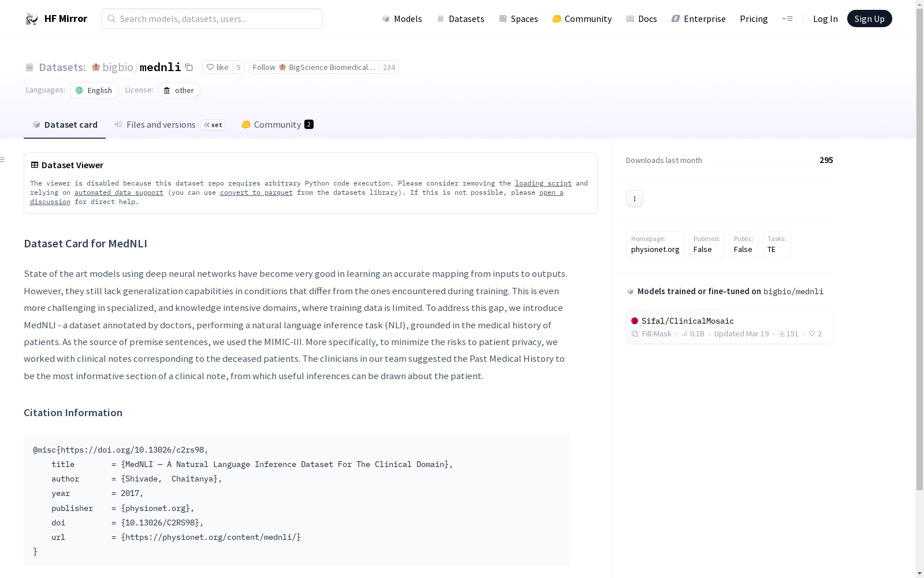Image resolution: width=924 pixels, height=578 pixels.
Task: Go to the Pricing page
Action: coord(754,18)
